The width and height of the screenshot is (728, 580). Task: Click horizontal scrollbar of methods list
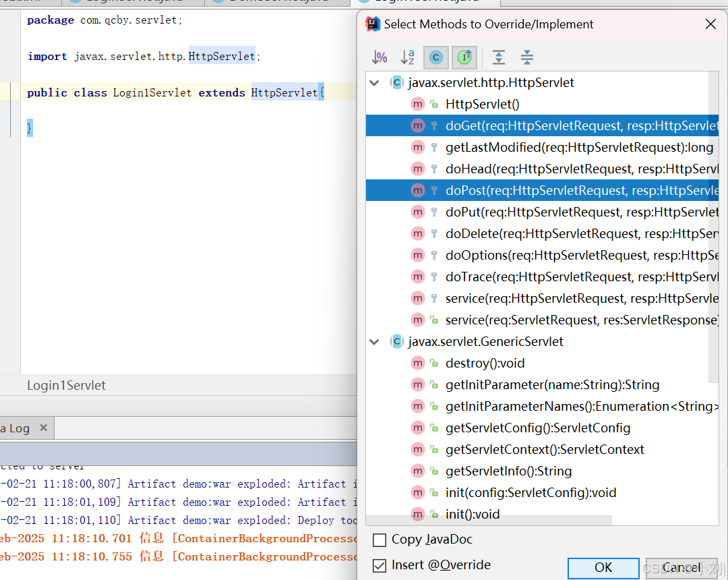click(489, 521)
